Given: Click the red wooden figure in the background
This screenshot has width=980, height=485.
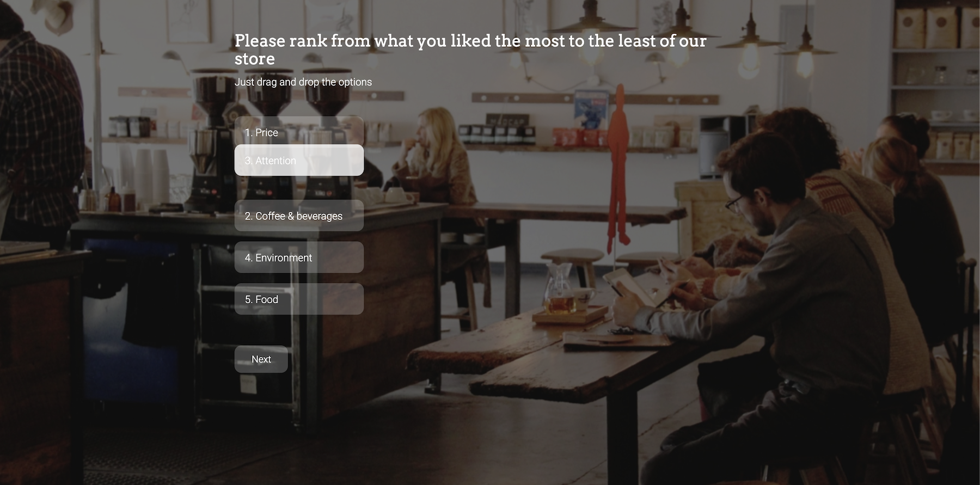Looking at the screenshot, I should [618, 166].
